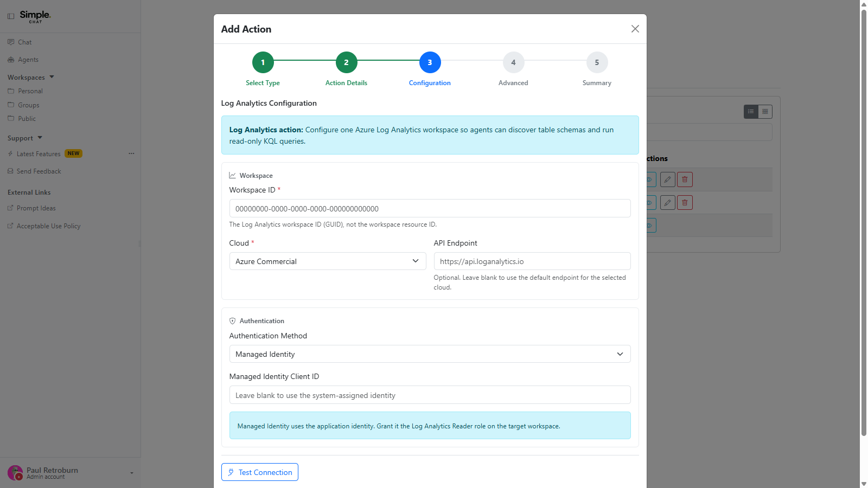
Task: Click the Chat speech bubble icon
Action: pos(11,42)
